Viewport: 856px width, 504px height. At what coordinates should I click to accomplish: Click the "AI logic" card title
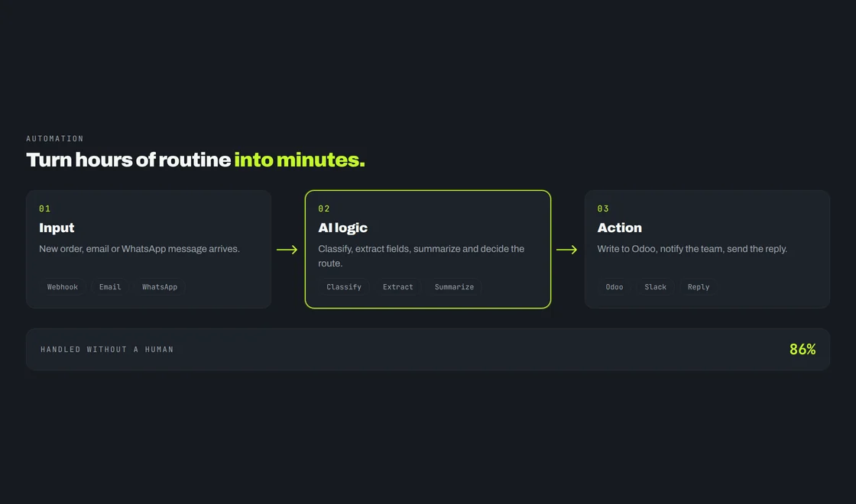tap(343, 228)
